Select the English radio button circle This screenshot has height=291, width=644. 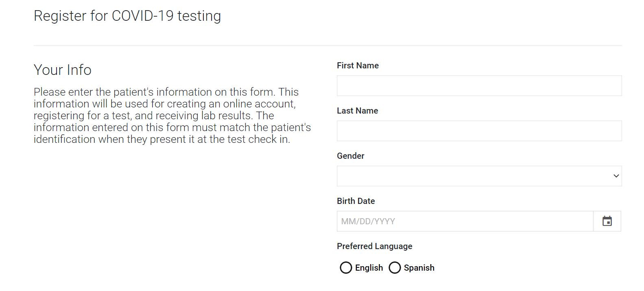pyautogui.click(x=346, y=267)
